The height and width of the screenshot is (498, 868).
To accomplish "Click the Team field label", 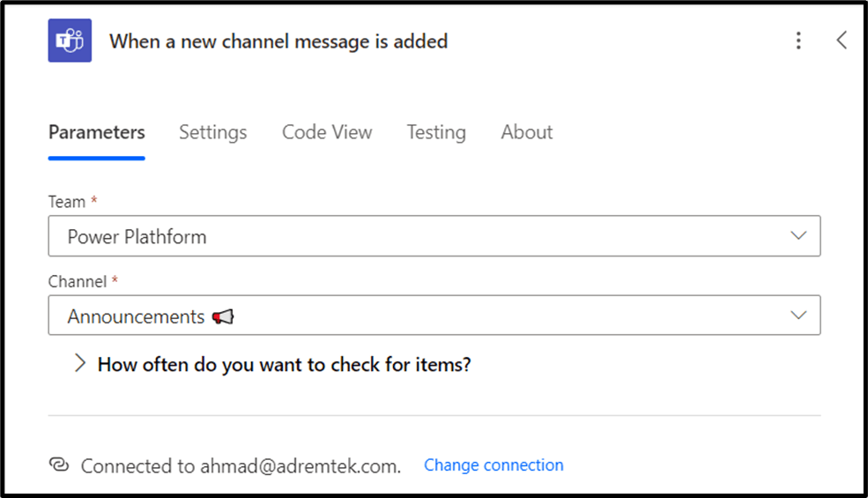I will click(x=67, y=202).
